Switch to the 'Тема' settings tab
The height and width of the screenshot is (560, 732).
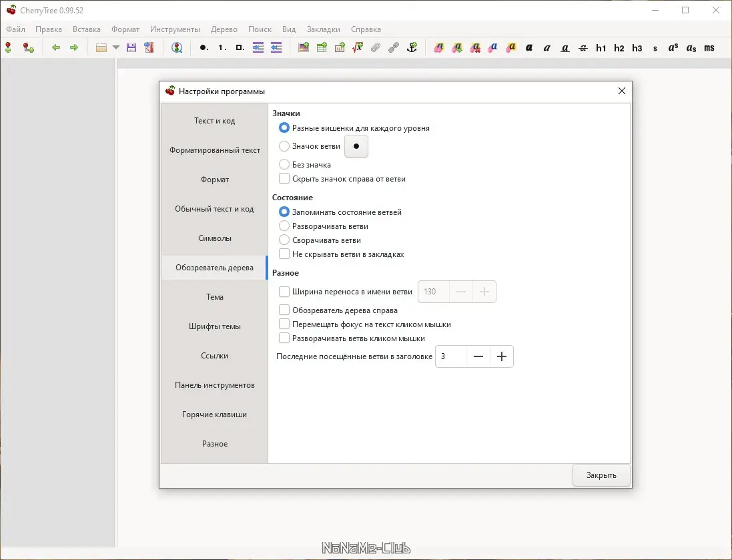tap(214, 296)
